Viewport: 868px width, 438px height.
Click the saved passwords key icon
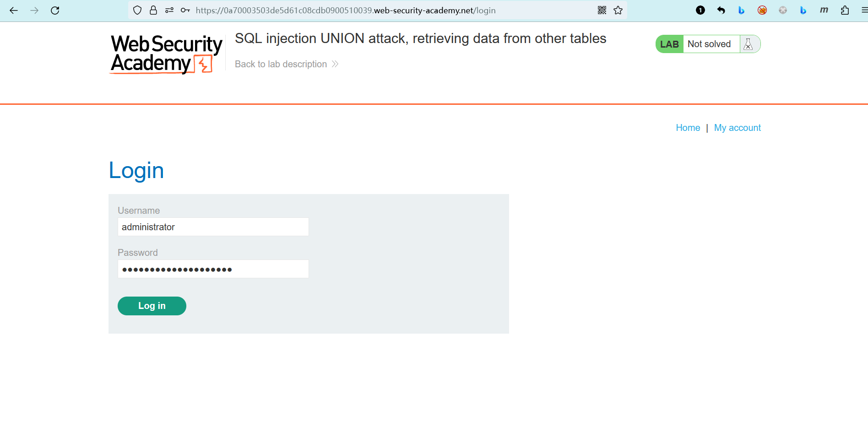pyautogui.click(x=185, y=10)
